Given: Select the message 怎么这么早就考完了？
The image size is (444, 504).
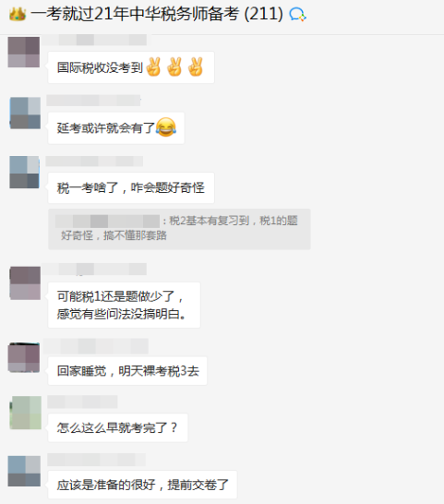Looking at the screenshot, I should click(118, 427).
